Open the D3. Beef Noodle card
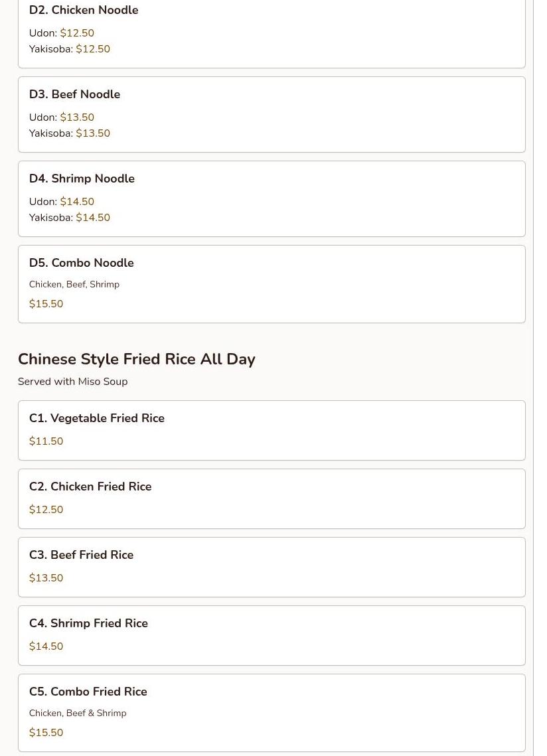The height and width of the screenshot is (756, 547). click(272, 115)
